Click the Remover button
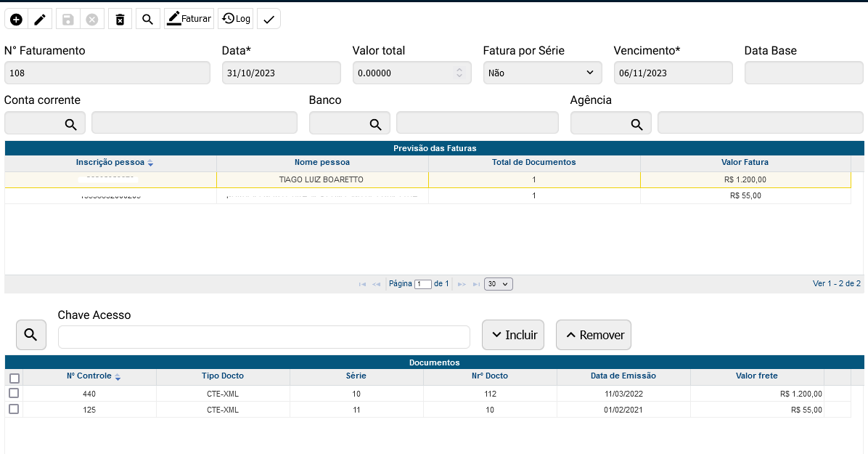This screenshot has height=454, width=868. pos(594,335)
